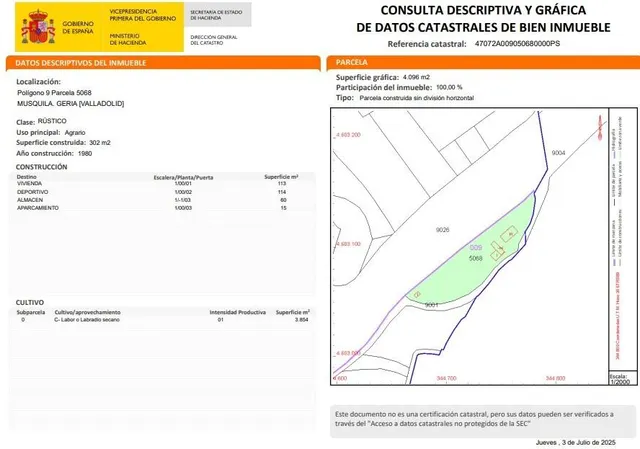Click the 'VIVIENDA' construction row

pos(162,184)
